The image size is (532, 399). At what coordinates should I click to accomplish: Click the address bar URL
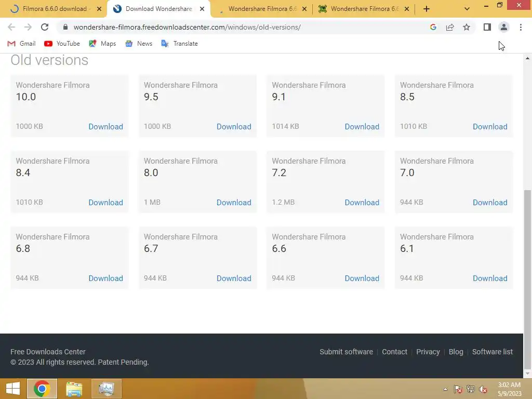point(187,27)
